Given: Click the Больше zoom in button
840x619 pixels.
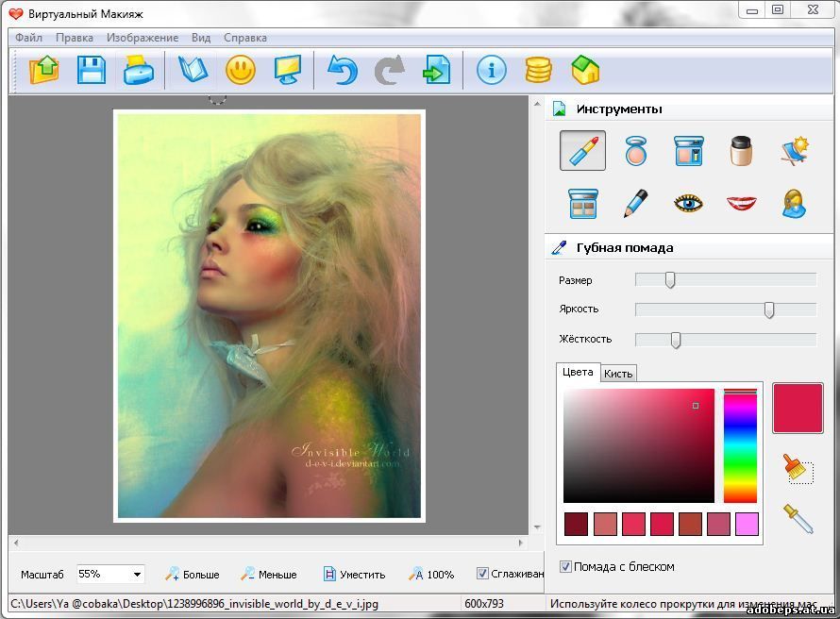Looking at the screenshot, I should [193, 574].
